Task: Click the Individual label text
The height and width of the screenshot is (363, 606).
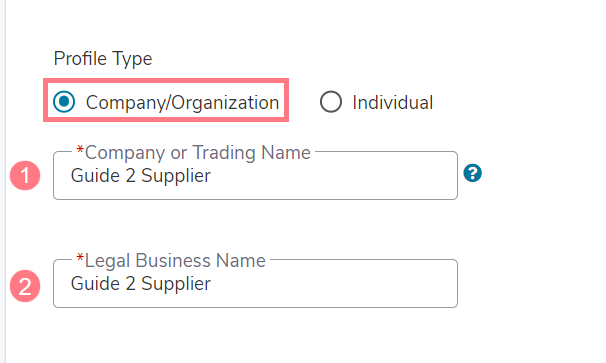Action: pyautogui.click(x=392, y=102)
